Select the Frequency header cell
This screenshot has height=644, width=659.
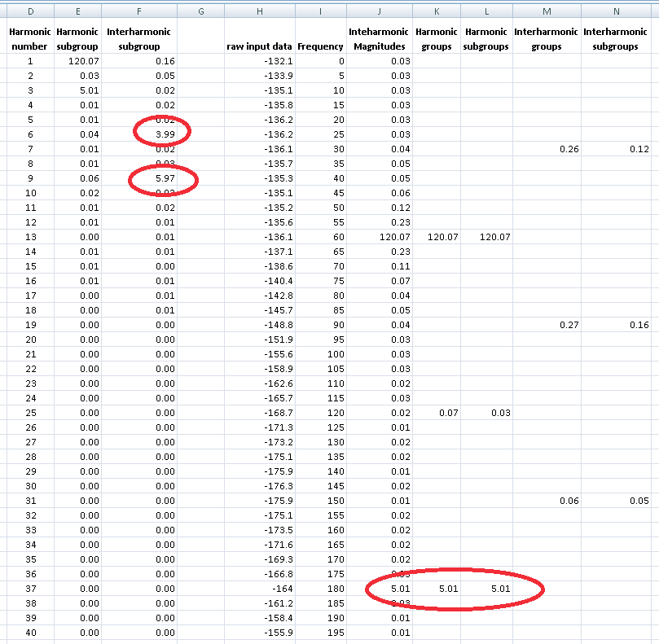(320, 46)
